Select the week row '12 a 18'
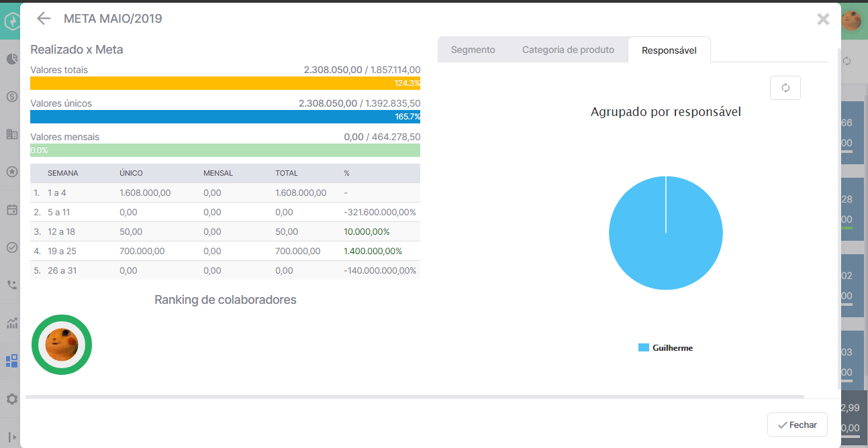The image size is (868, 448). coord(225,231)
